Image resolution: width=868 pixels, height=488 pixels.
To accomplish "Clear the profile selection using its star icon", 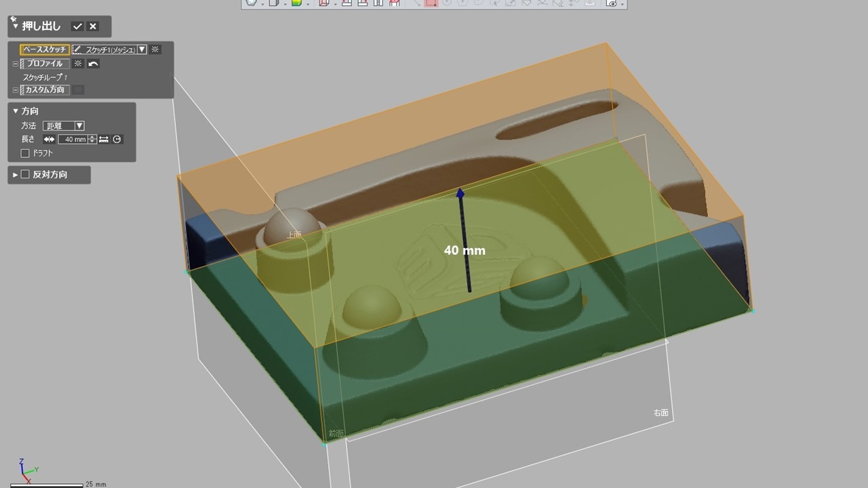I will [78, 64].
